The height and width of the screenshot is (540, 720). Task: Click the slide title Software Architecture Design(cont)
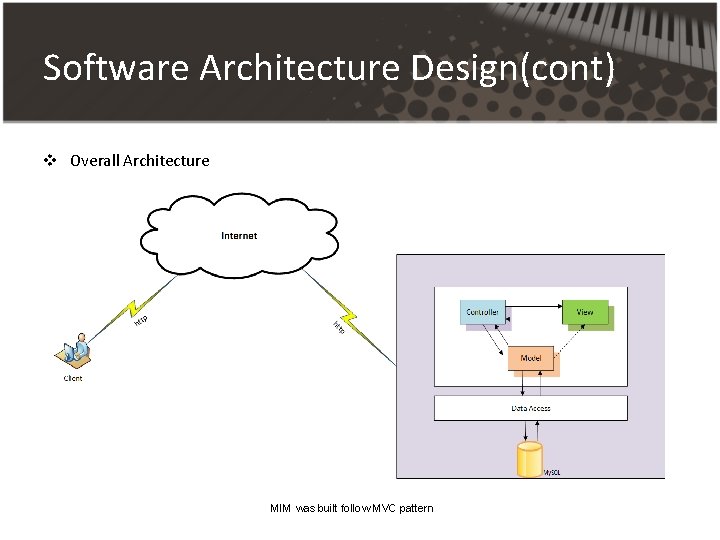[x=328, y=68]
